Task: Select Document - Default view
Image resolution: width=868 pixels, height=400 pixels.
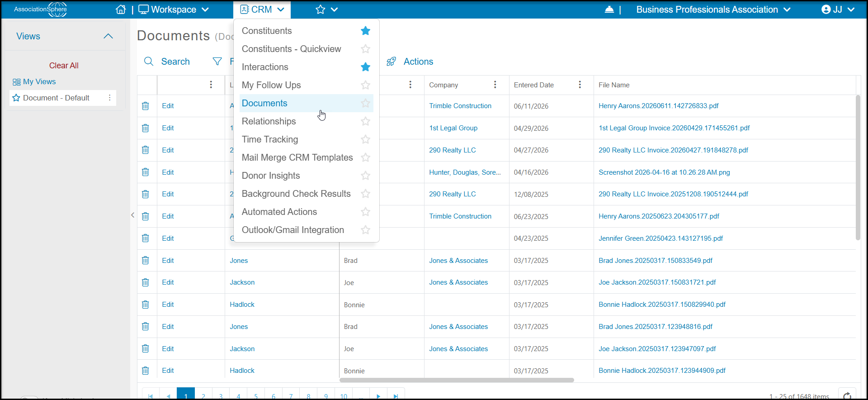Action: pos(56,98)
